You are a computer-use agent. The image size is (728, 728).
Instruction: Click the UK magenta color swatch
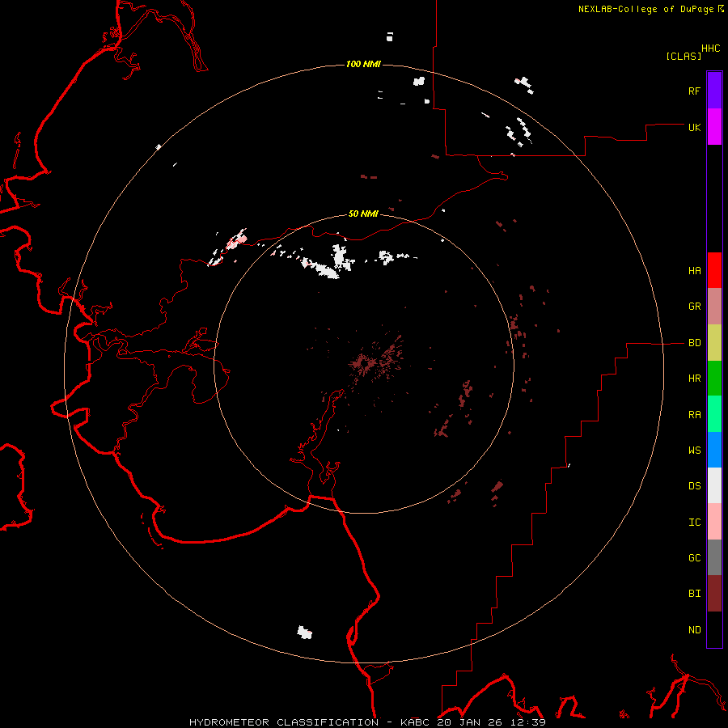714,127
